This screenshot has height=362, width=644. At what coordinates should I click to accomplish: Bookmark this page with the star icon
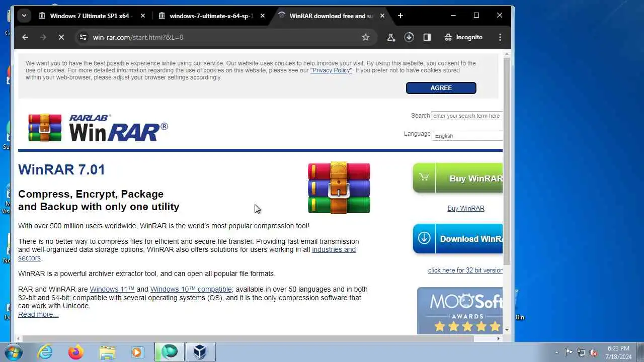366,37
